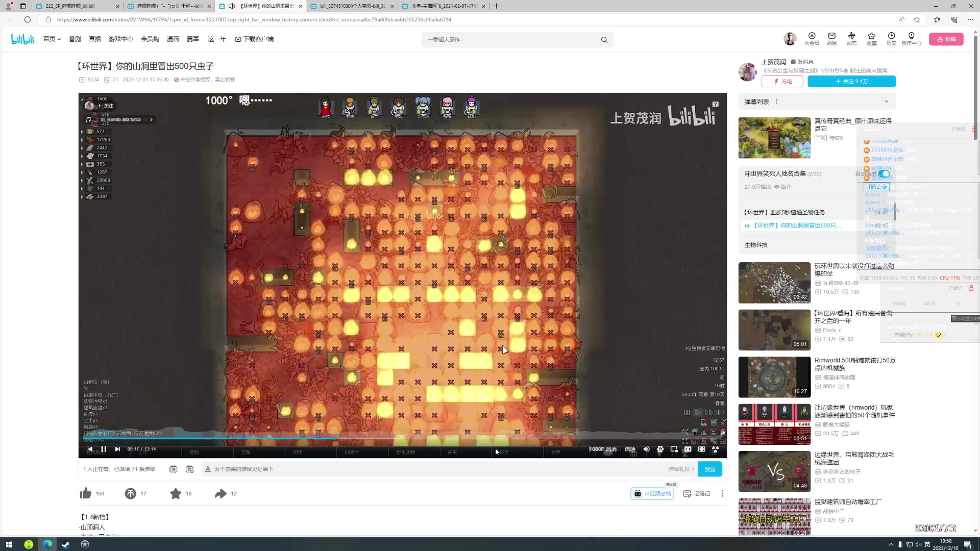Open 会员购 navigation menu item
The image size is (980, 551).
150,39
